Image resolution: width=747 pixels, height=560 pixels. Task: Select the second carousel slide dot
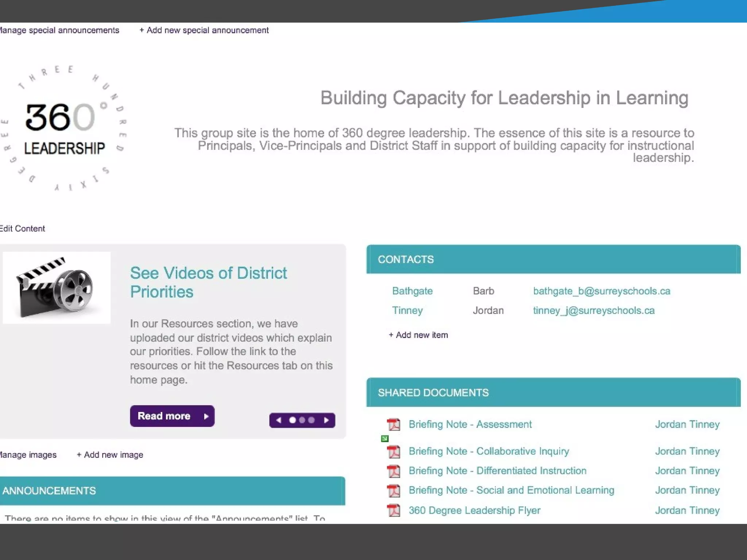302,420
